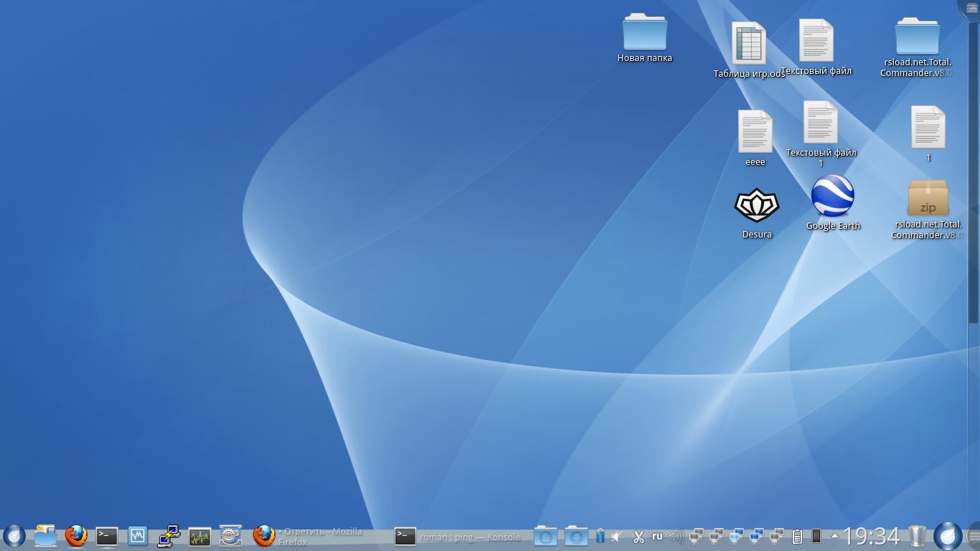Switch to the 'Ответить - Mozilla Firefox' window
The height and width of the screenshot is (551, 980).
[319, 536]
